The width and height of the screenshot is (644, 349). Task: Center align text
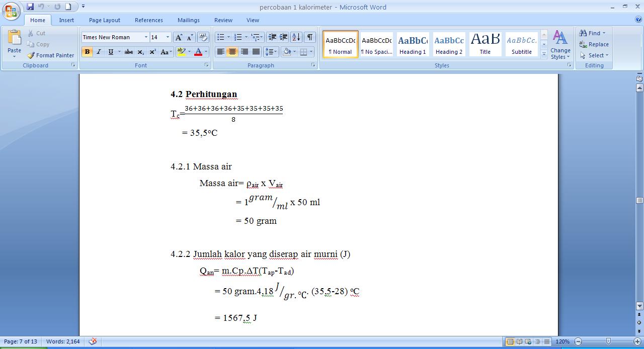coord(232,52)
